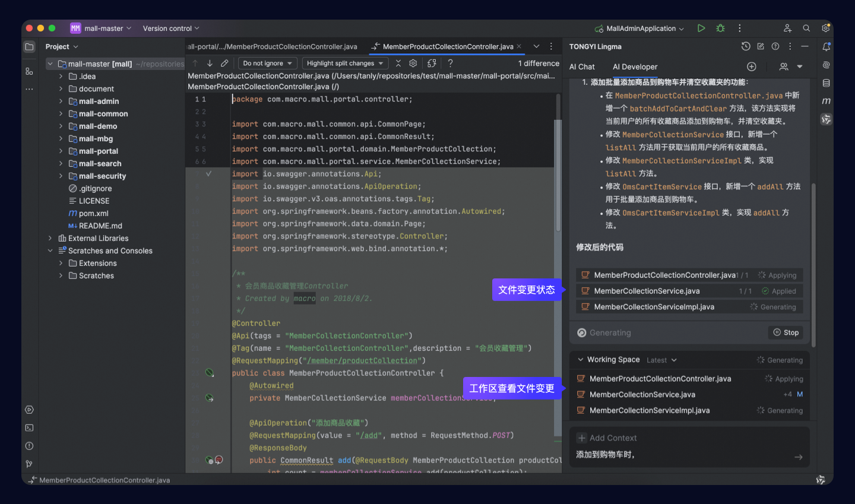Toggle synchronized scrolling in diff toolbar
Viewport: 855px width, 504px height.
[x=432, y=63]
